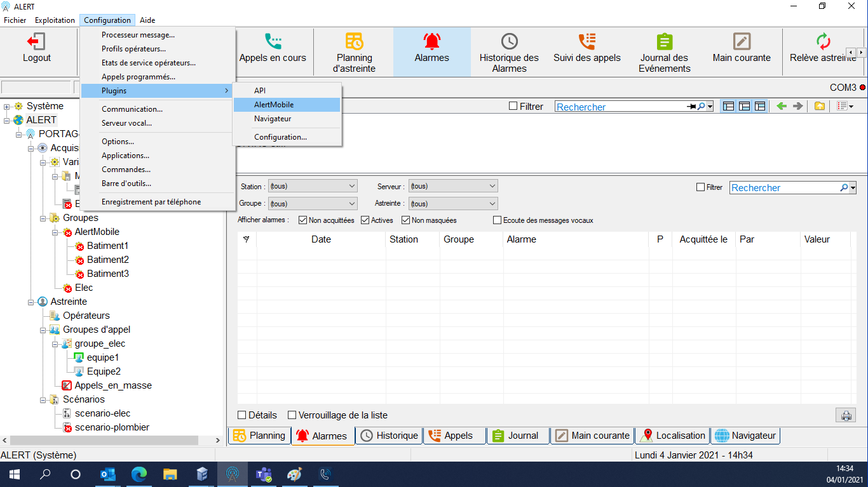868x487 pixels.
Task: Open the Astreinte combo box
Action: click(452, 204)
